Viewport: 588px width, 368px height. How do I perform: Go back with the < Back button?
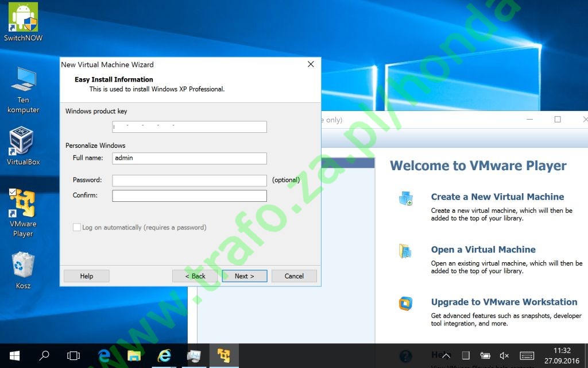(195, 276)
